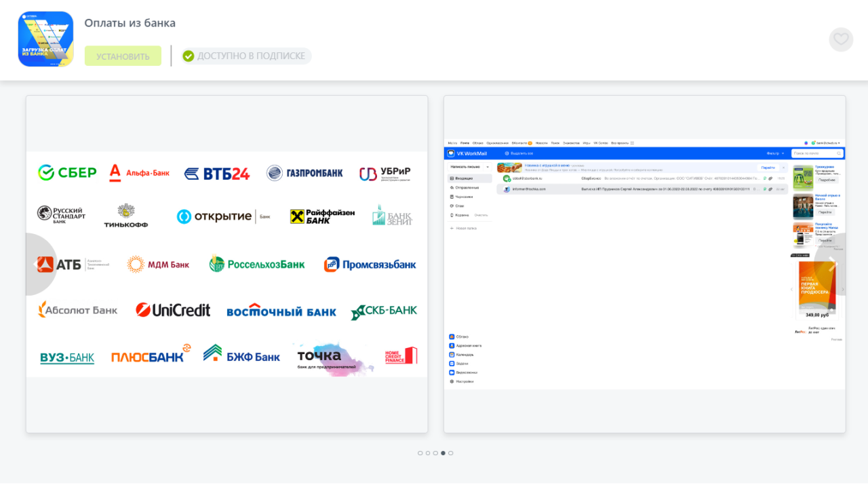Select the third carousel pagination dot

435,453
